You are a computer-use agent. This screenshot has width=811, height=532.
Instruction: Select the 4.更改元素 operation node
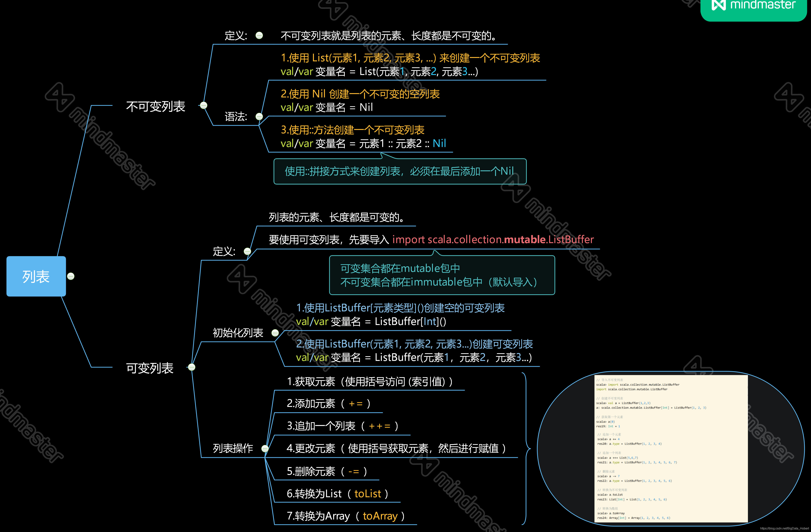[396, 448]
